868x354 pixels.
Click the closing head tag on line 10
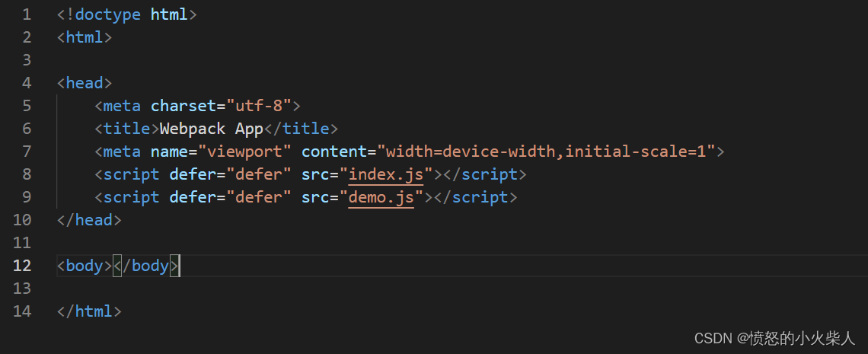point(89,219)
